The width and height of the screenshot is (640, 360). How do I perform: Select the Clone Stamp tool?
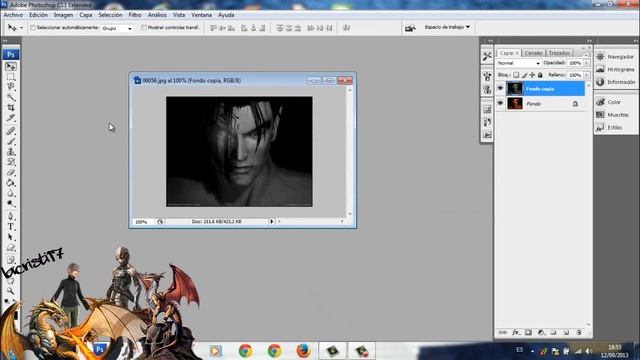pos(11,152)
